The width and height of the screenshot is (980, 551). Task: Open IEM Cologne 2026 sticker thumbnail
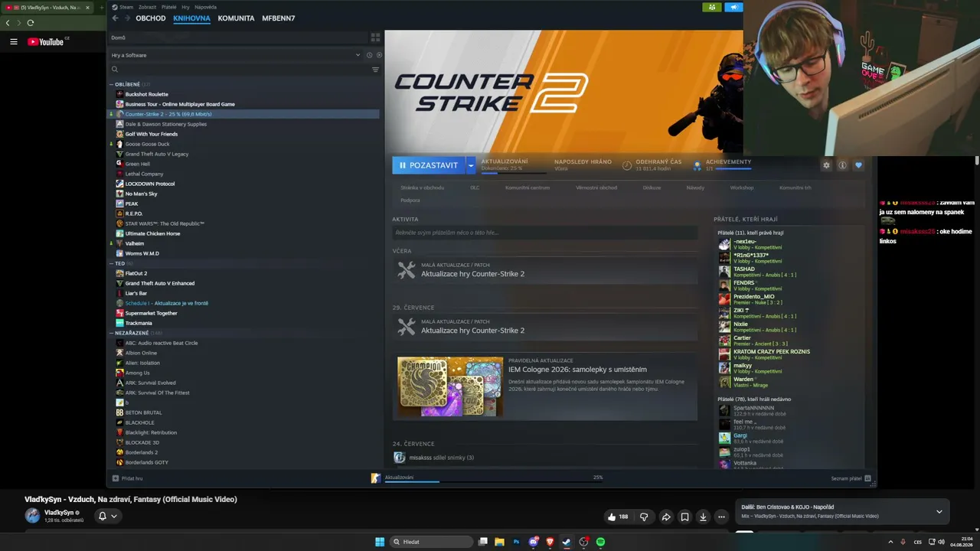click(450, 386)
